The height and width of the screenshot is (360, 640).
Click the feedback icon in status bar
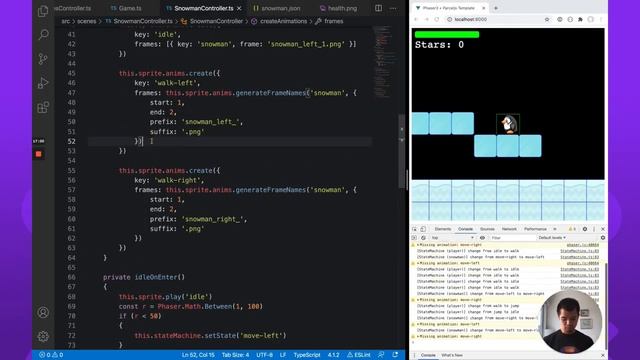tap(381, 355)
